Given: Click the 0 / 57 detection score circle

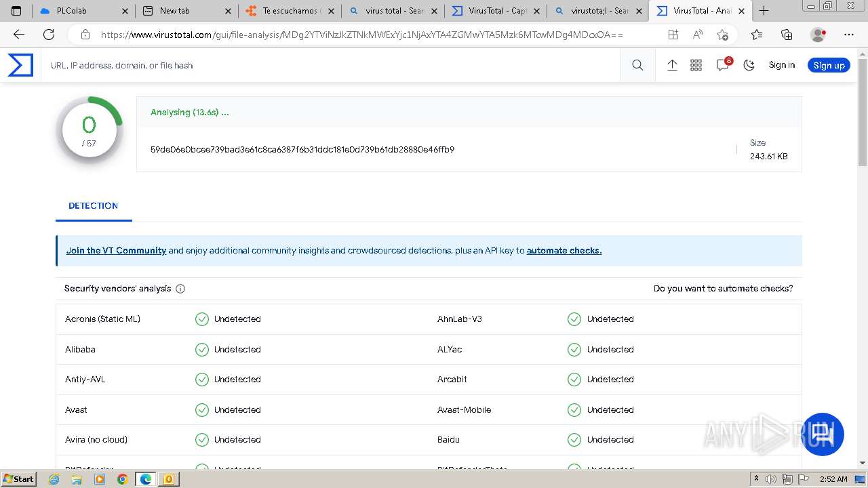Looking at the screenshot, I should pos(90,131).
